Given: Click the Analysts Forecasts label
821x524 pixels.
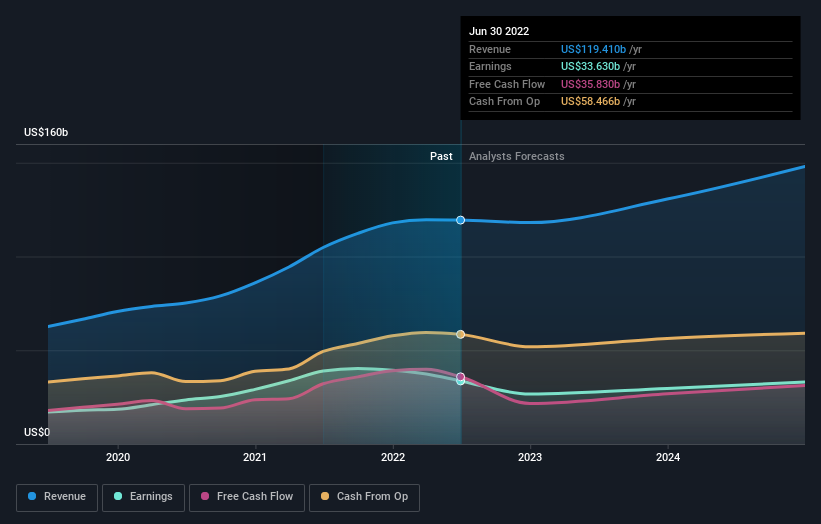Looking at the screenshot, I should click(x=517, y=157).
